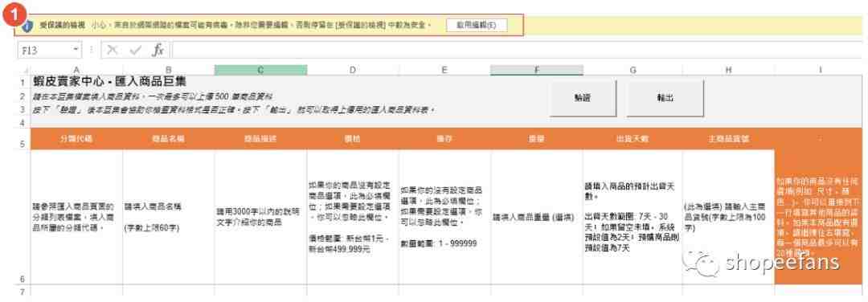Select row 6 header
The image size is (868, 302).
click(x=23, y=217)
